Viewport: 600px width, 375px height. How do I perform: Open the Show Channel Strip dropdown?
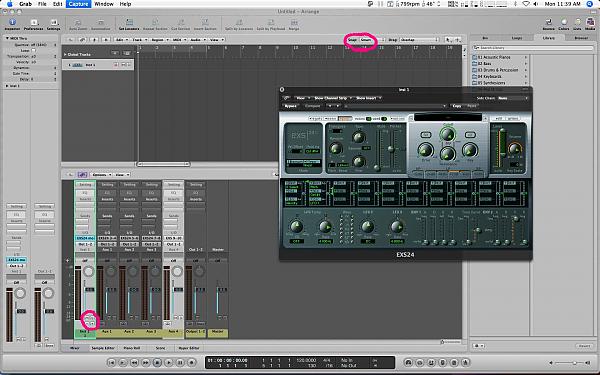(332, 98)
